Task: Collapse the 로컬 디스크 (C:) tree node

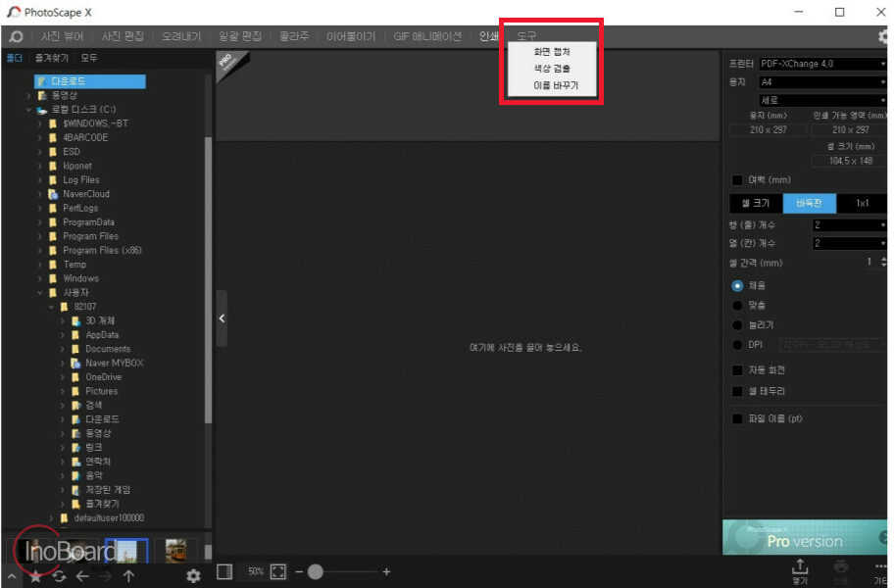Action: 27,110
